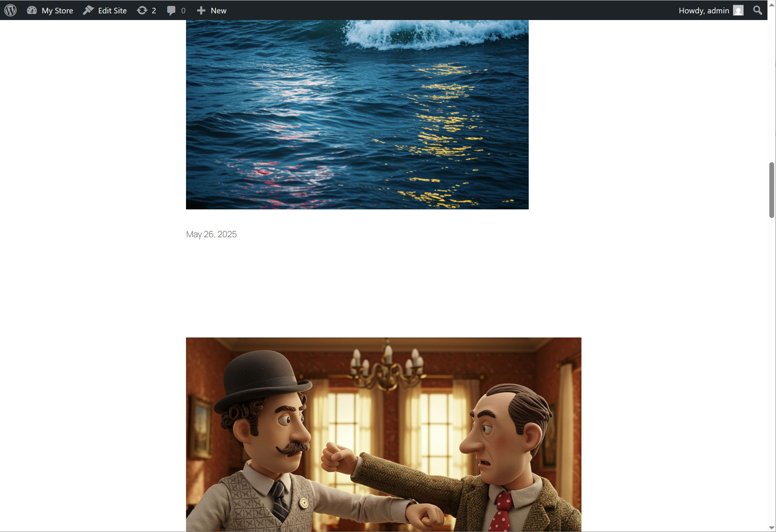776x532 pixels.
Task: Open the admin bar search icon
Action: coord(757,10)
